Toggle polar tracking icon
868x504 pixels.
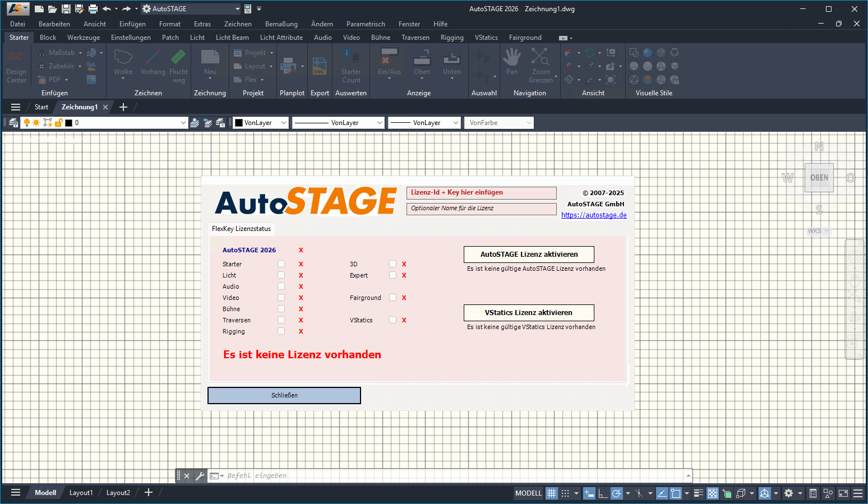[x=616, y=493]
